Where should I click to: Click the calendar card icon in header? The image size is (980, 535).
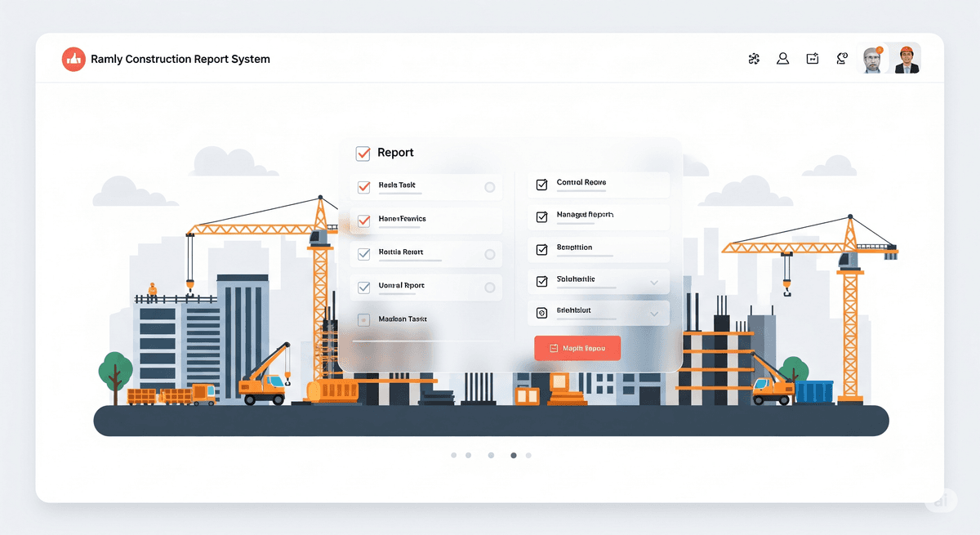[812, 59]
